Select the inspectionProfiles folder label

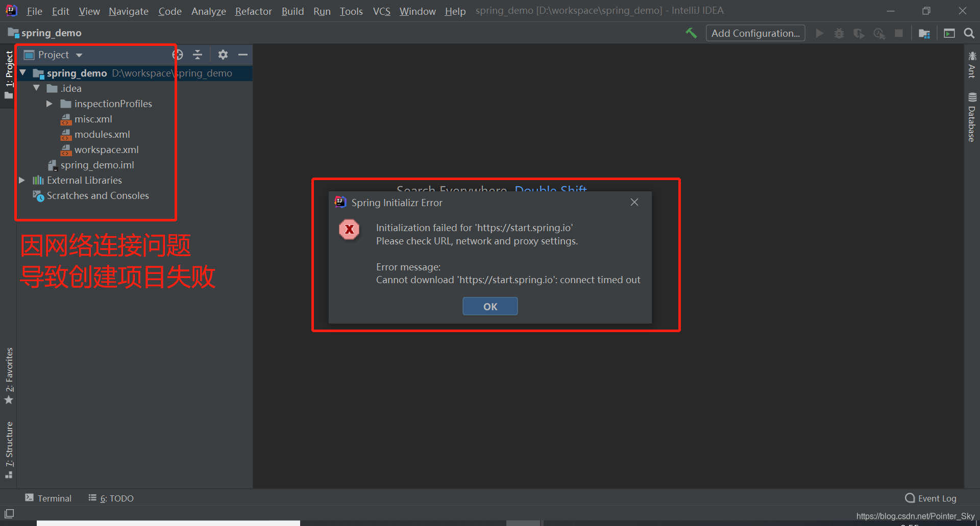click(113, 104)
